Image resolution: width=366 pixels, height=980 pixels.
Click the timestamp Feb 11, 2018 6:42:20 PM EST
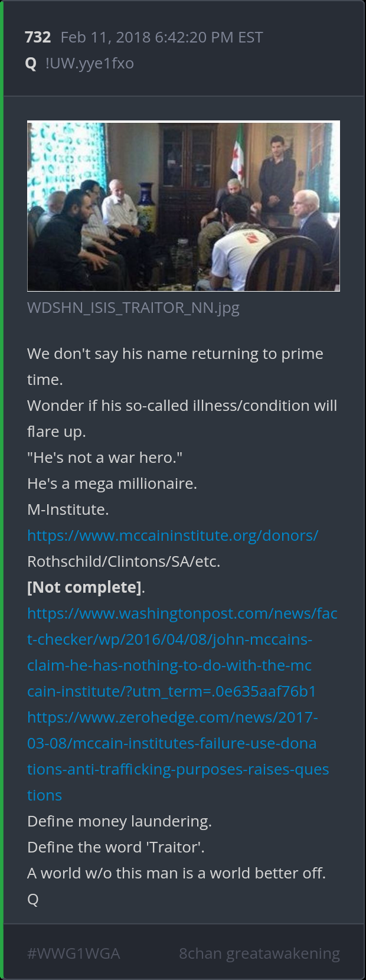point(162,37)
